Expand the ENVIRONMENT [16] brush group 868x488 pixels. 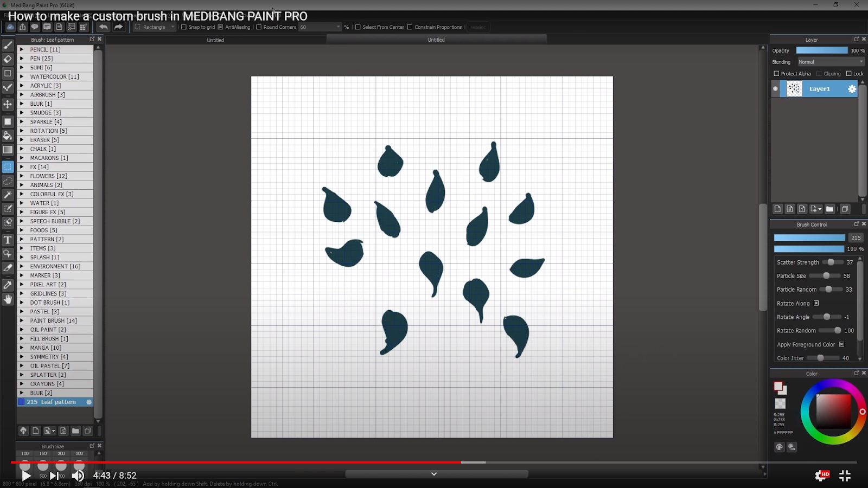click(x=22, y=266)
